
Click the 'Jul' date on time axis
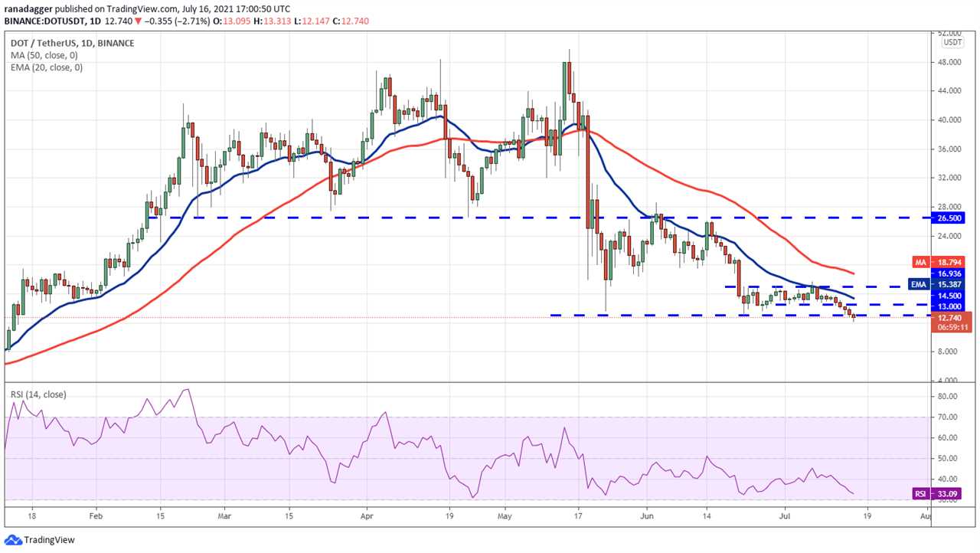[784, 517]
